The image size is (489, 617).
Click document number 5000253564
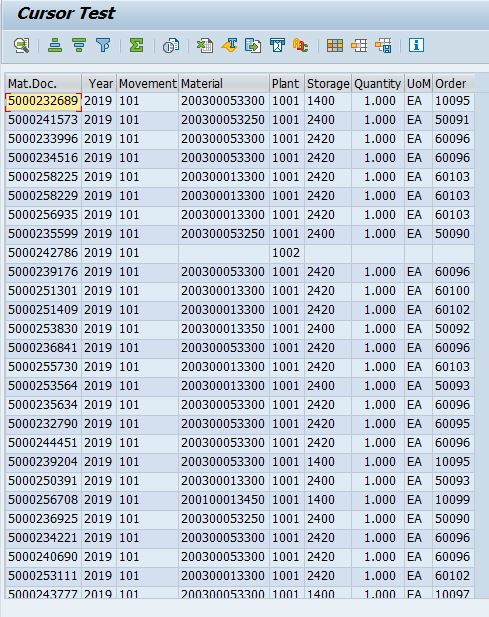(43, 386)
